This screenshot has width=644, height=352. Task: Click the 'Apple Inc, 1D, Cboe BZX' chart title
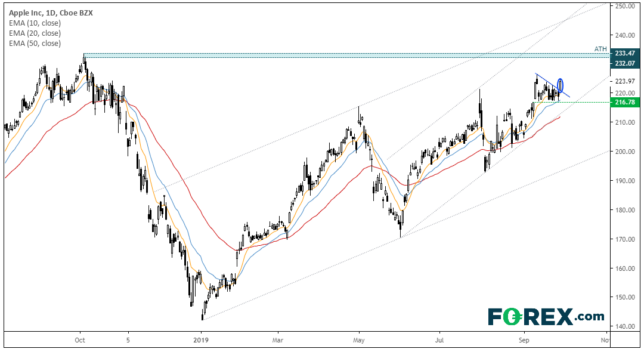51,13
